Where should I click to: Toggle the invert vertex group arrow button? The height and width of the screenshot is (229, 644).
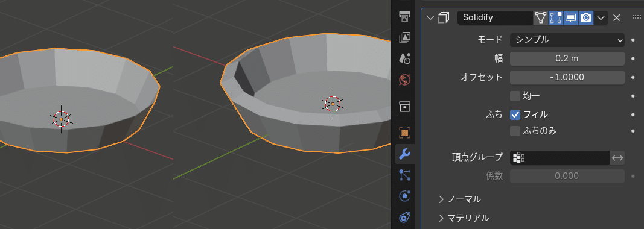pos(617,158)
